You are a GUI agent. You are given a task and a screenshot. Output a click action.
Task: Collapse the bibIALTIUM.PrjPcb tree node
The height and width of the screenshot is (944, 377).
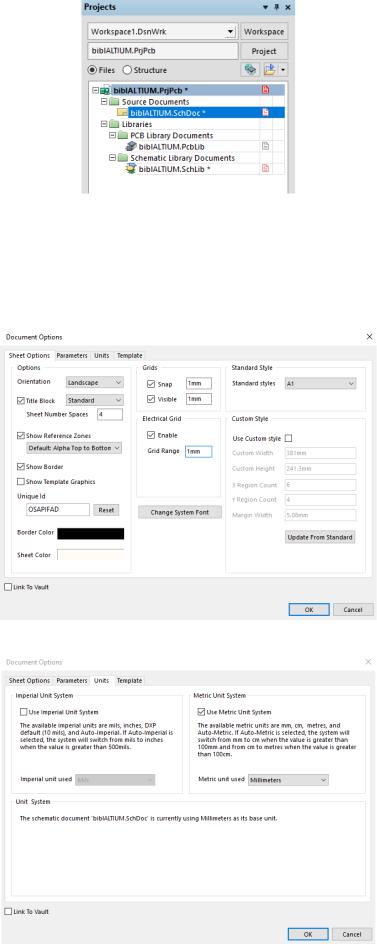(x=95, y=90)
